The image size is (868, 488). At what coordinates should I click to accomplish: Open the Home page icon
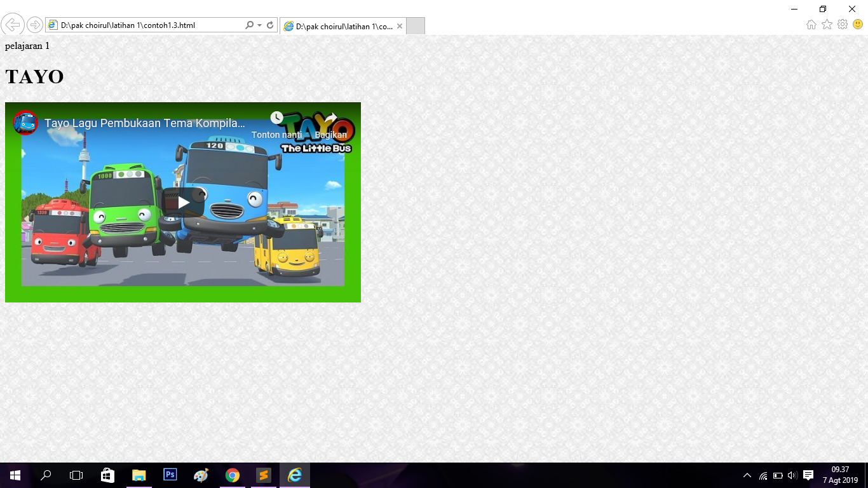point(811,25)
